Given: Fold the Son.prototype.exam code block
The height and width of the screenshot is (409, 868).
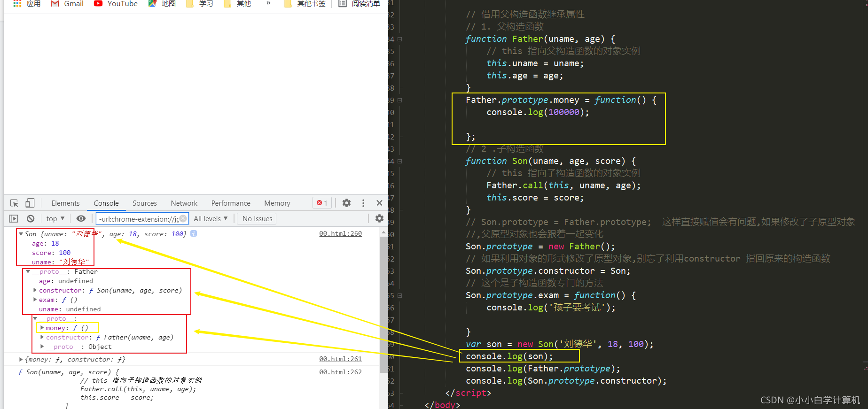Looking at the screenshot, I should coord(400,295).
